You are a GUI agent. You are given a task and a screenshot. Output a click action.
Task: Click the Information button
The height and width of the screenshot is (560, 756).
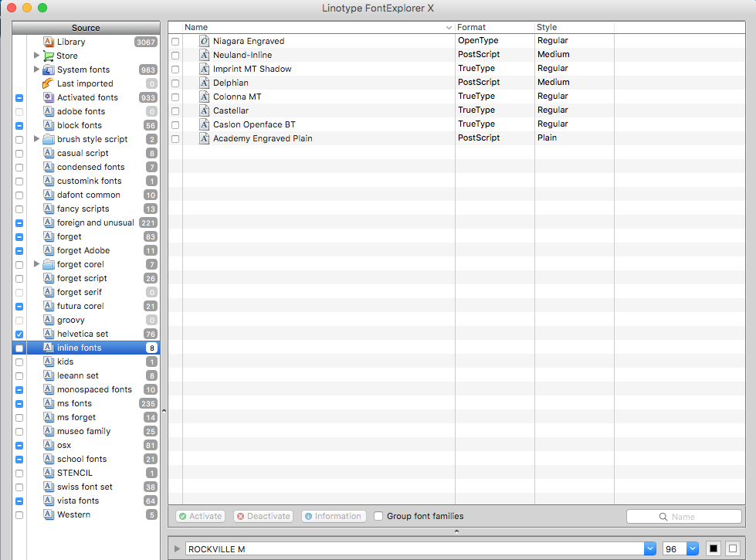point(334,516)
